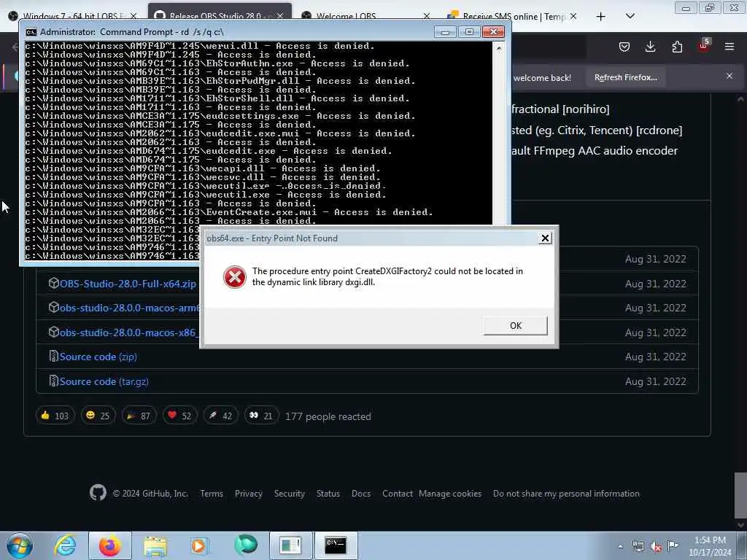Dismiss the welcome back notification bar
The width and height of the screenshot is (747, 560).
pos(729,76)
